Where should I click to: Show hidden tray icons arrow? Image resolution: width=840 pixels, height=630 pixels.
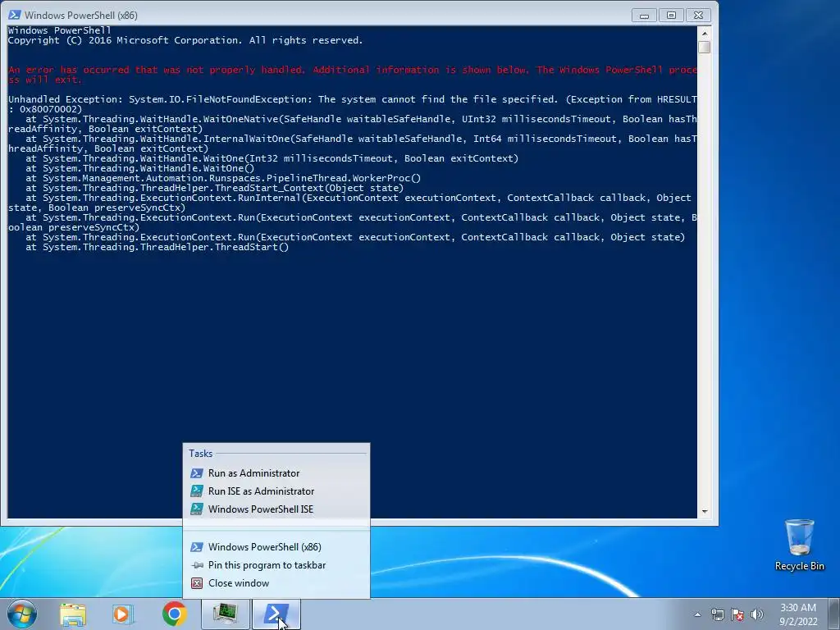click(697, 614)
